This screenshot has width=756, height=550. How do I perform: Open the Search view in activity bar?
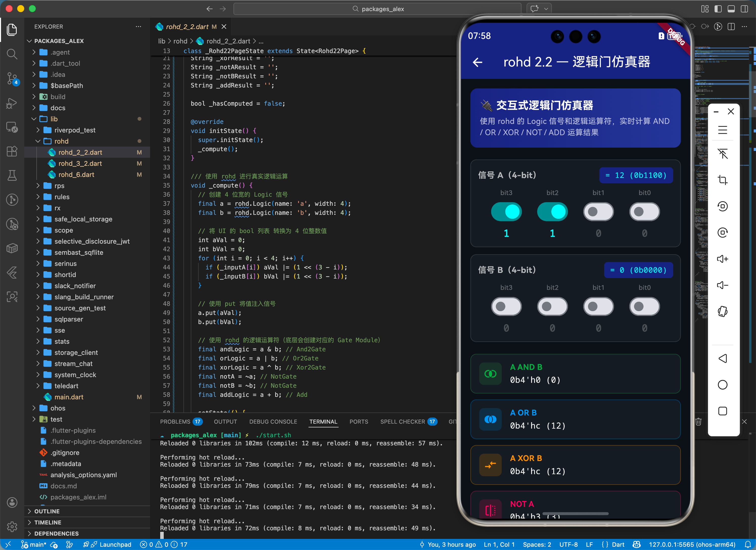click(x=12, y=54)
